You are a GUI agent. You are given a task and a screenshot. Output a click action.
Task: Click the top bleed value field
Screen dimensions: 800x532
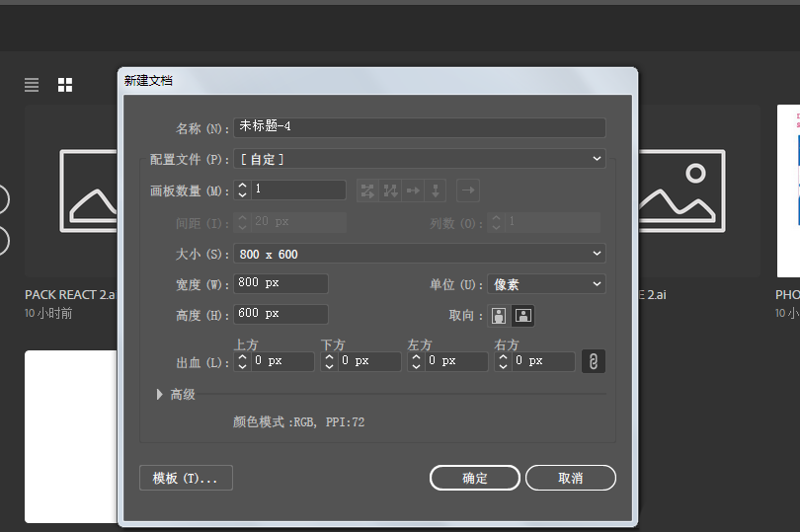282,361
